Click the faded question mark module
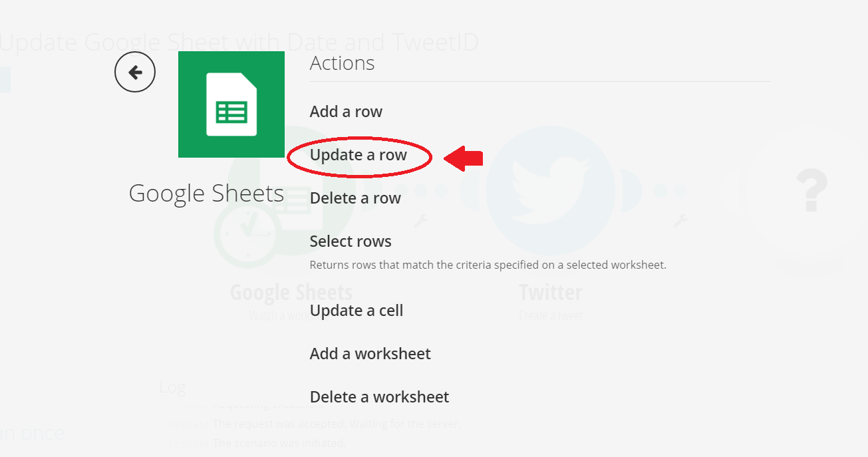This screenshot has width=868, height=457. tap(811, 191)
